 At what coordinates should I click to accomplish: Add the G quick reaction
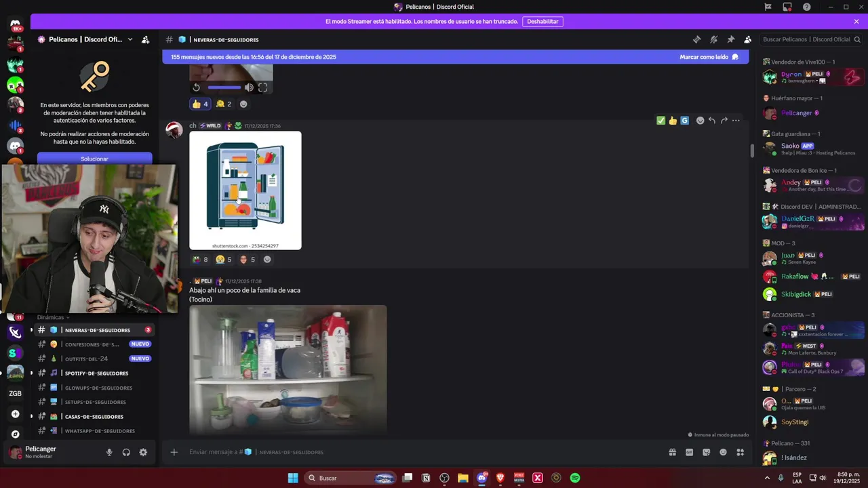[x=685, y=121]
